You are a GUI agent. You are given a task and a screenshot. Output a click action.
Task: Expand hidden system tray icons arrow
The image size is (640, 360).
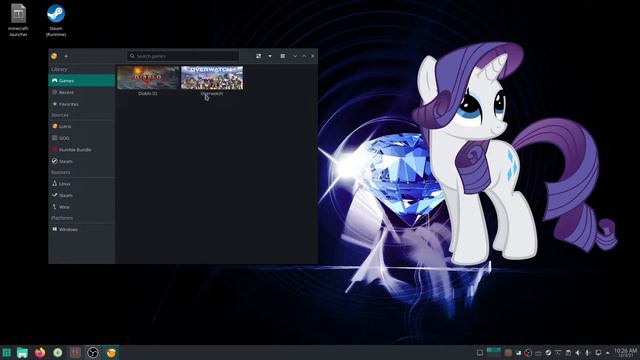pos(608,353)
